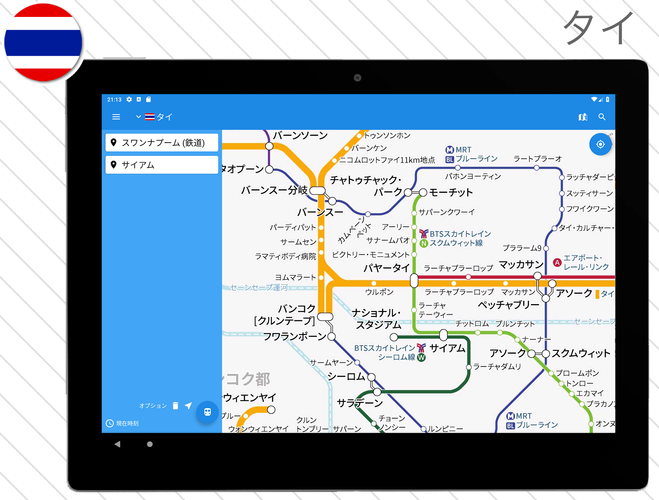Tap the BTSスカイトレイン シーロム線 label
659x500 pixels.
click(x=390, y=353)
